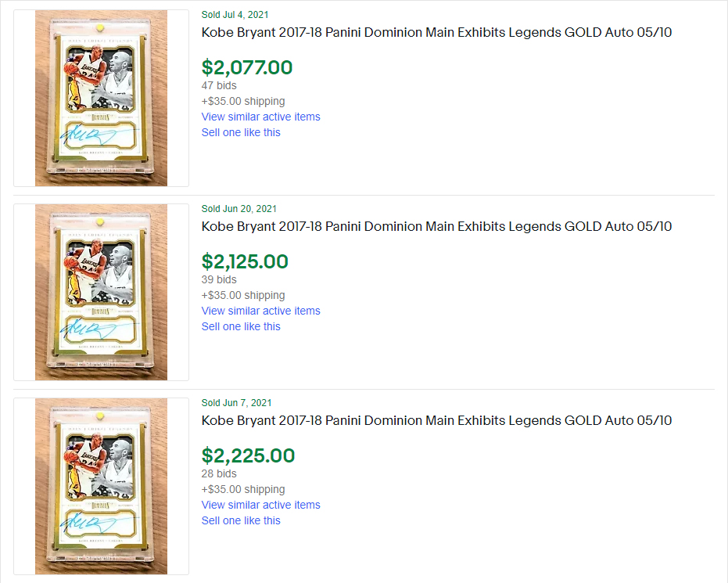Screen dimensions: 728x583
Task: Open card thumbnail for the $2,225.00 listing
Action: [101, 486]
